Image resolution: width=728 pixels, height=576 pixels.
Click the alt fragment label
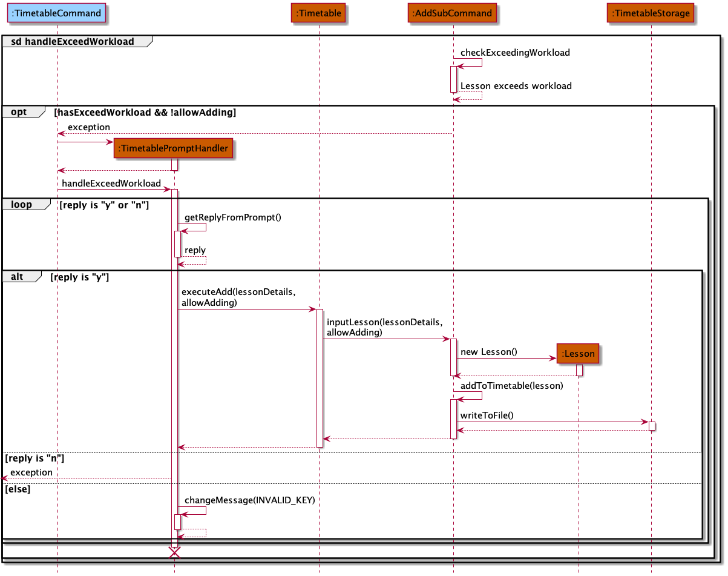16,276
